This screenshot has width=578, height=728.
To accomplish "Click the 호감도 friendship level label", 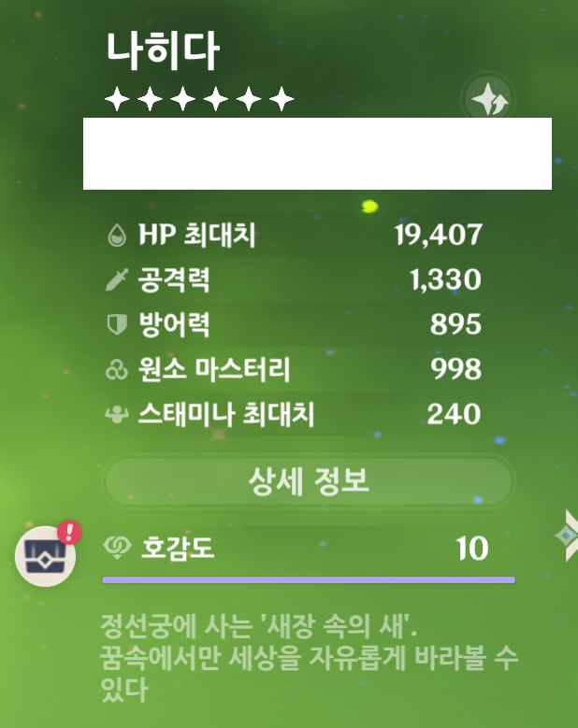I will 178,548.
